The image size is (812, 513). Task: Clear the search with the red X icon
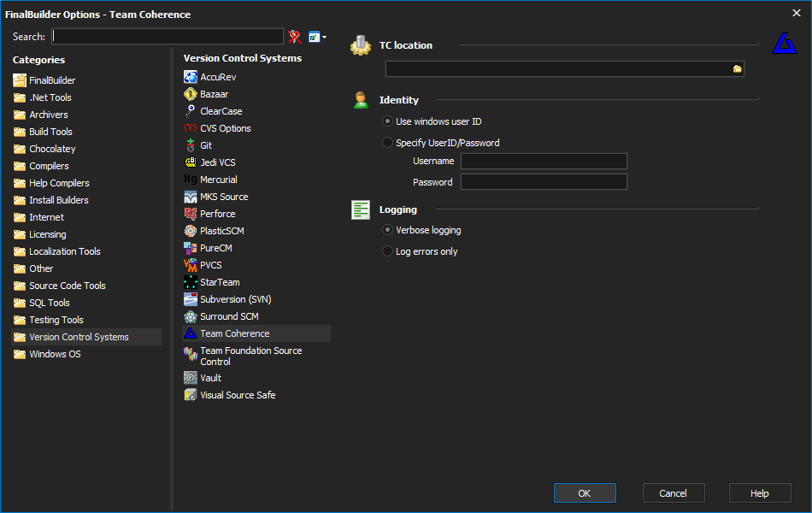(295, 36)
